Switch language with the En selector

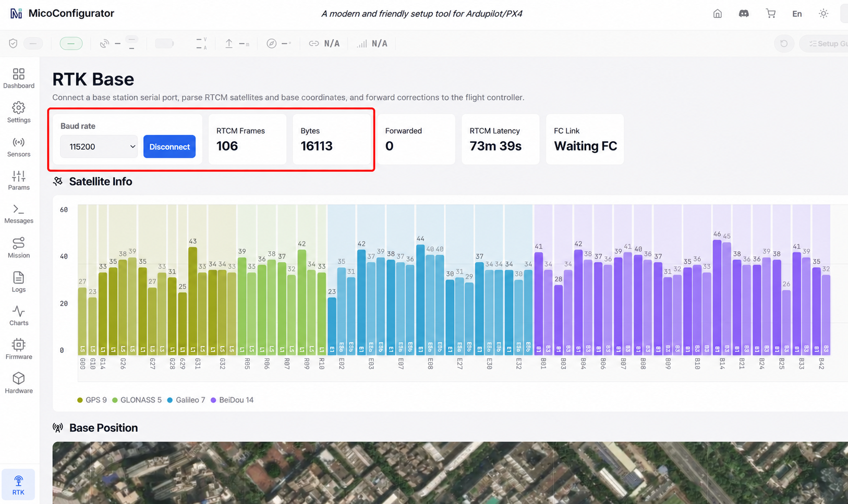click(797, 14)
